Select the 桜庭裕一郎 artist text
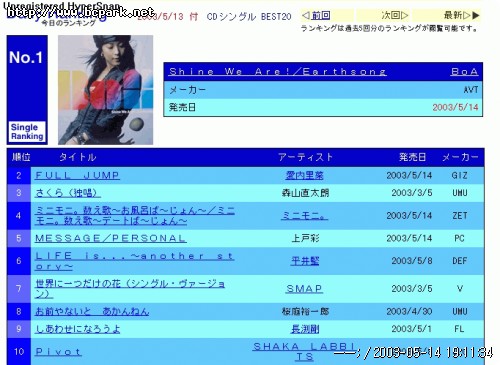This screenshot has height=365, width=500. pos(305,311)
